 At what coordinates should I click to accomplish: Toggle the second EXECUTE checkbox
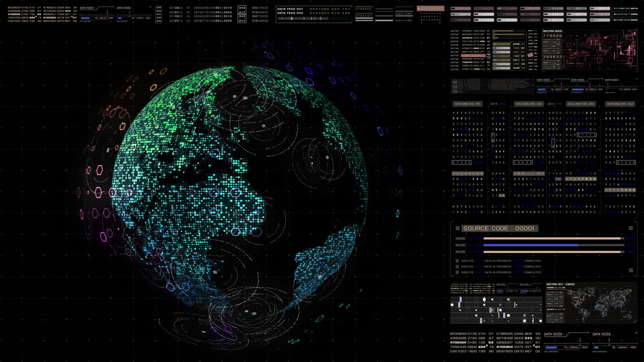(457, 266)
